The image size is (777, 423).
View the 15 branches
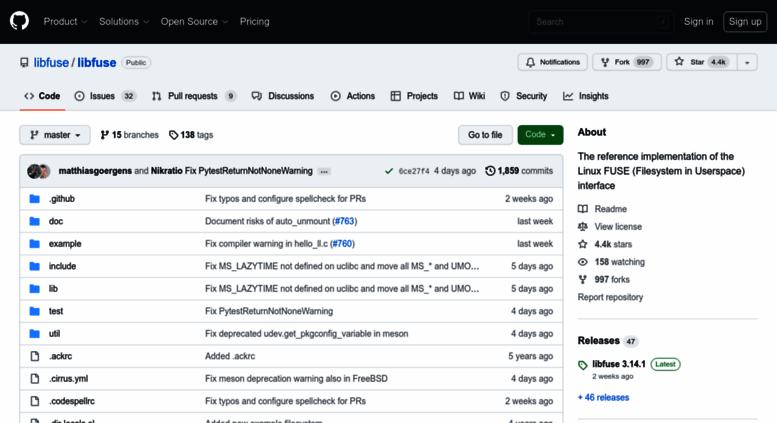point(129,135)
